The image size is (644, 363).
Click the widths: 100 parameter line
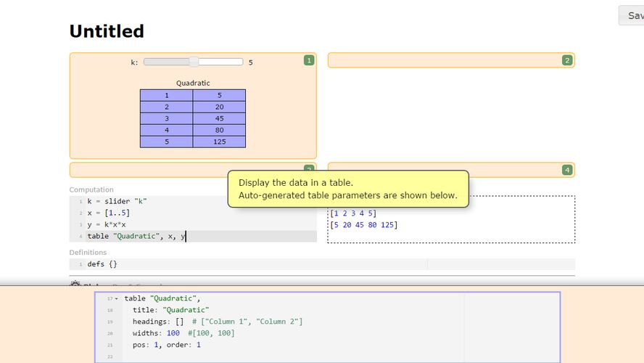[x=183, y=333]
